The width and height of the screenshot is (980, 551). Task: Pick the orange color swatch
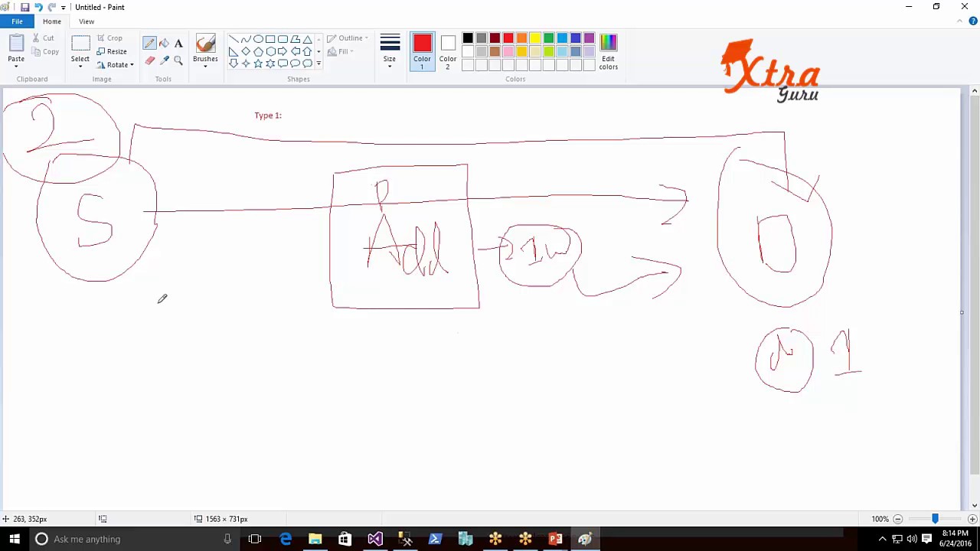click(522, 38)
